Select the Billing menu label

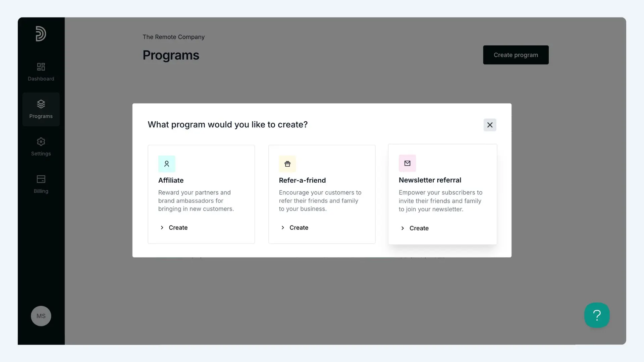click(x=41, y=191)
